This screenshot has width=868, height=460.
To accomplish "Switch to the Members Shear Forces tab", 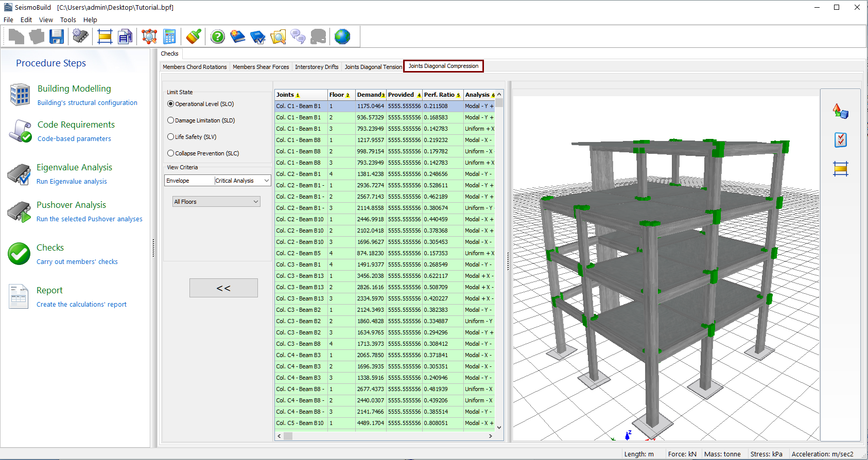I will click(261, 67).
